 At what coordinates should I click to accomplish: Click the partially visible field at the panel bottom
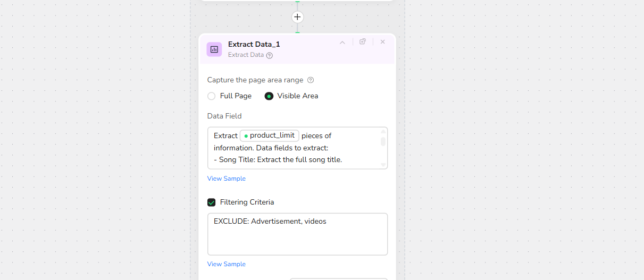coord(339,278)
